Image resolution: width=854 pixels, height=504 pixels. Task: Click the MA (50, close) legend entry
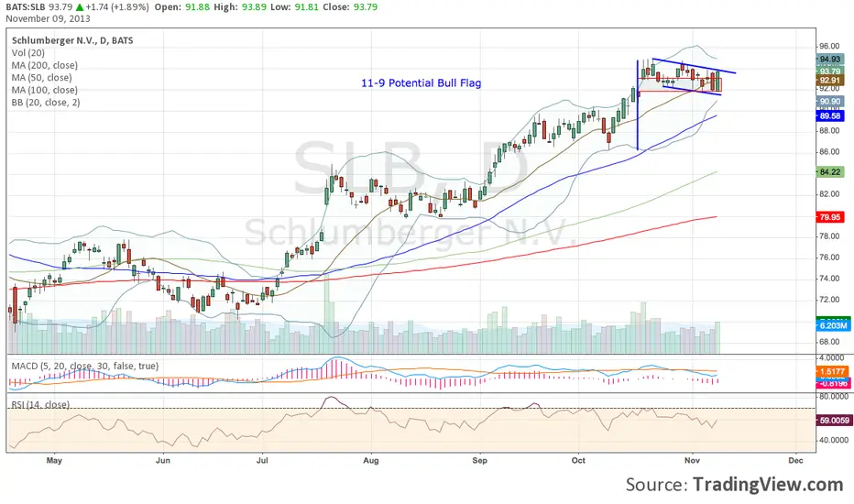42,77
